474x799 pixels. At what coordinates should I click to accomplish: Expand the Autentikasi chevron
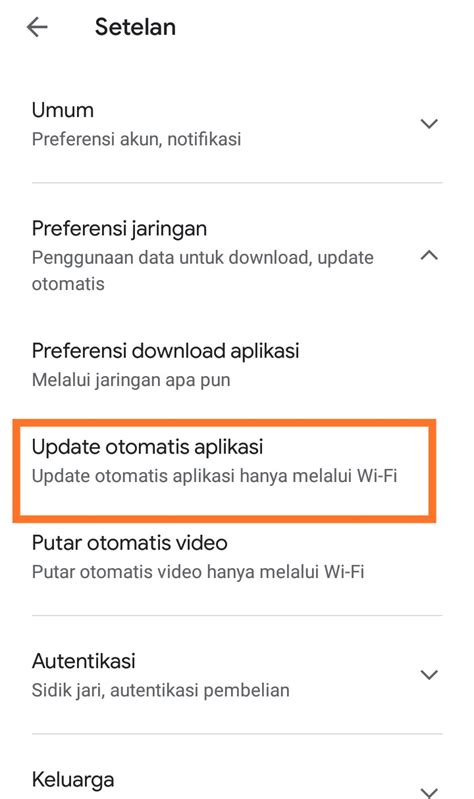click(x=429, y=675)
